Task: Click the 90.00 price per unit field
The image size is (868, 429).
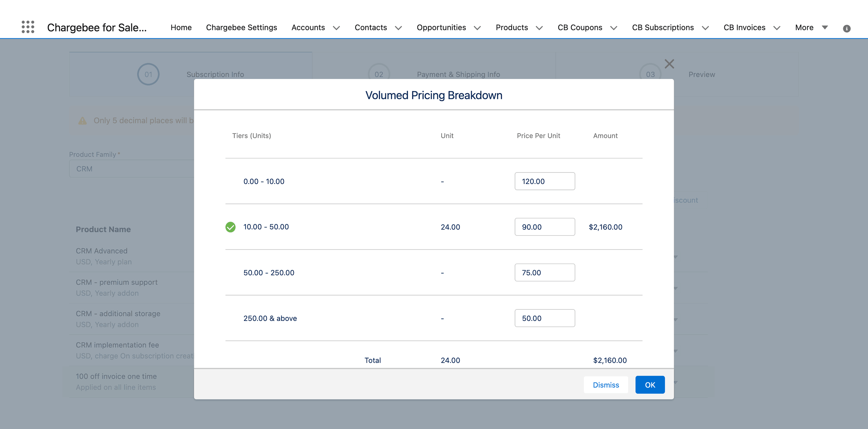Action: point(545,227)
